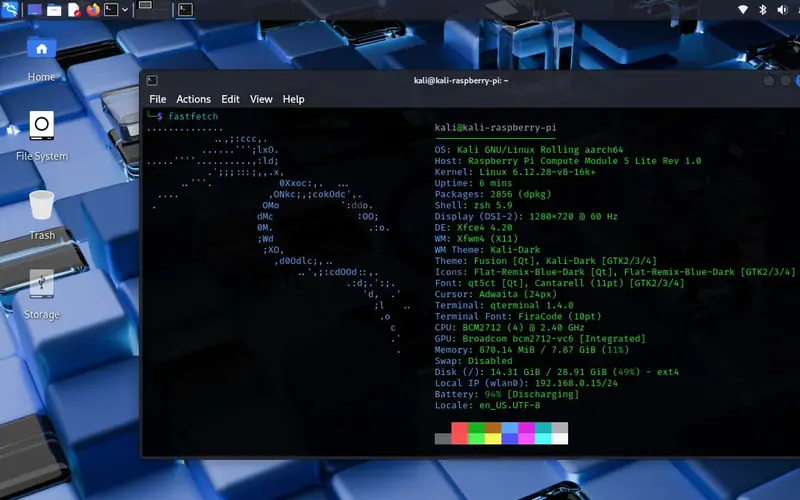The image size is (800, 500).
Task: Open the Help menu in the terminal
Action: click(x=293, y=99)
